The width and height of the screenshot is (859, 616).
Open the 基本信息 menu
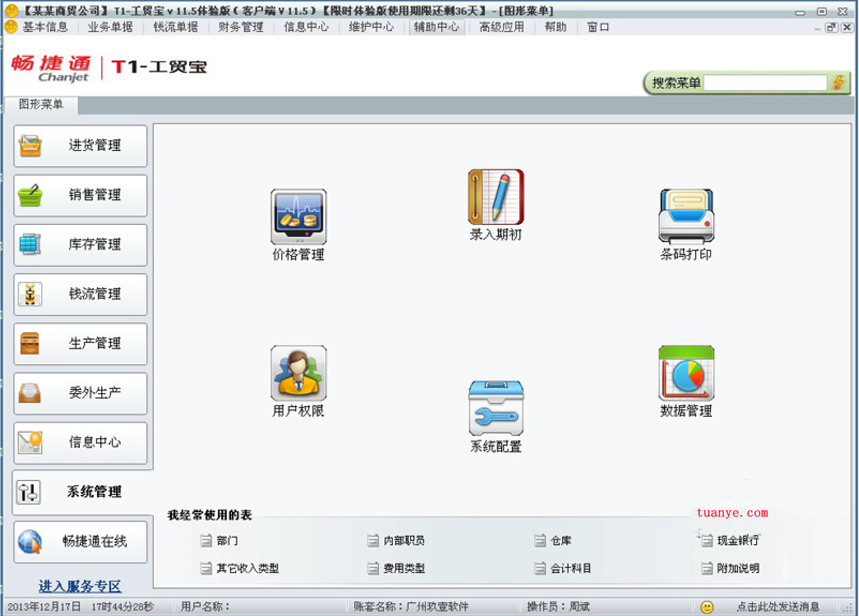coord(46,27)
